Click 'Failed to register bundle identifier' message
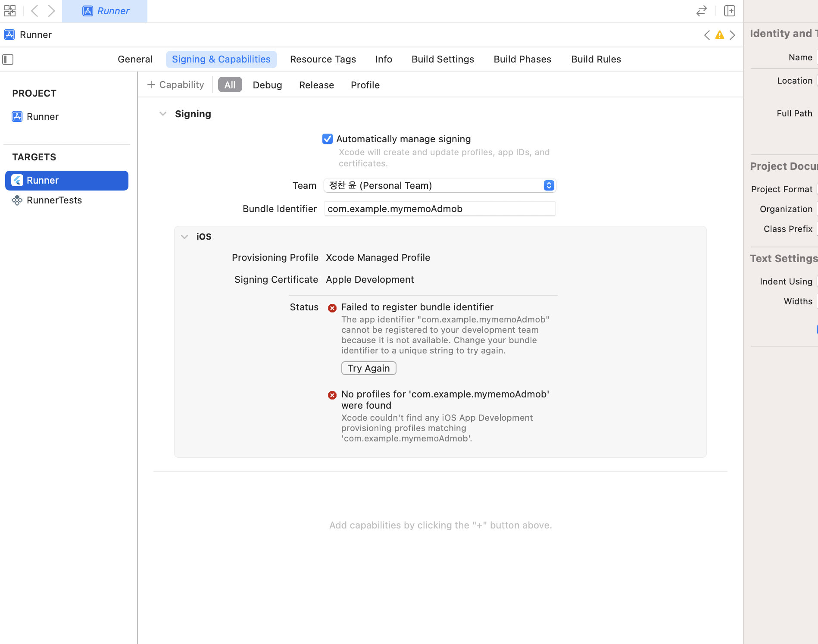This screenshot has height=644, width=818. (x=417, y=307)
